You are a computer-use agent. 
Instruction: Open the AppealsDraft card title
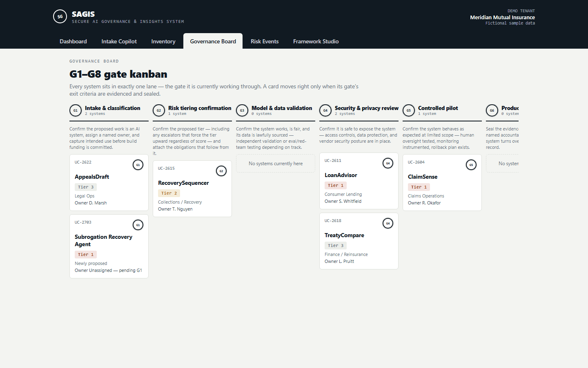[92, 177]
